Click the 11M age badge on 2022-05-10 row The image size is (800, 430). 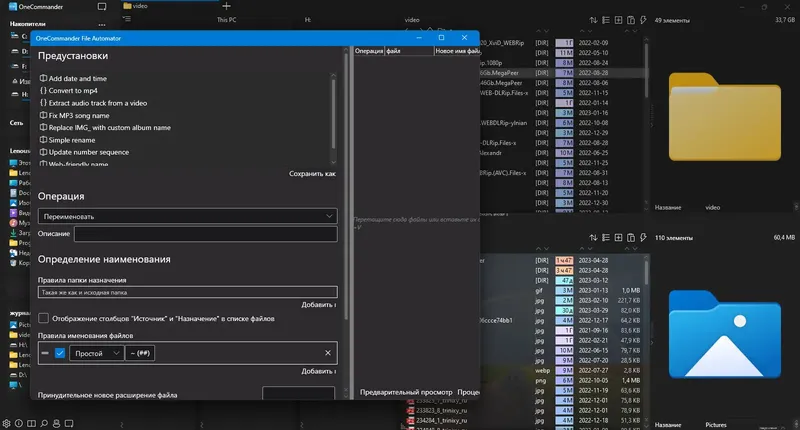[x=564, y=53]
